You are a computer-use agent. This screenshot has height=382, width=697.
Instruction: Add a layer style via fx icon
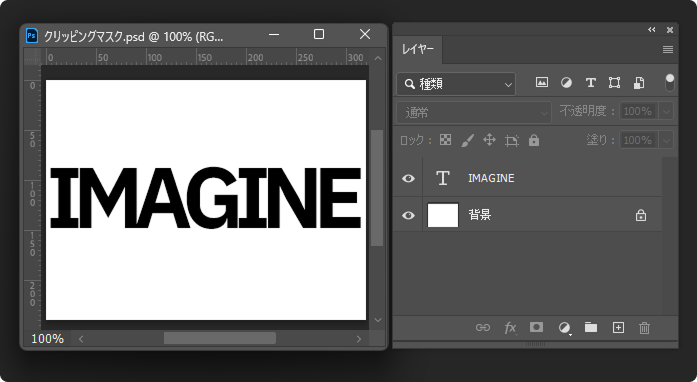click(510, 328)
